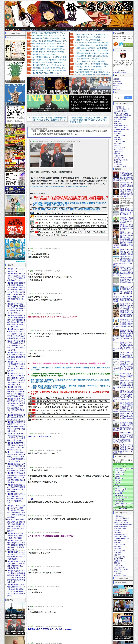
Task: Open the About nav item
Action: 25,30
